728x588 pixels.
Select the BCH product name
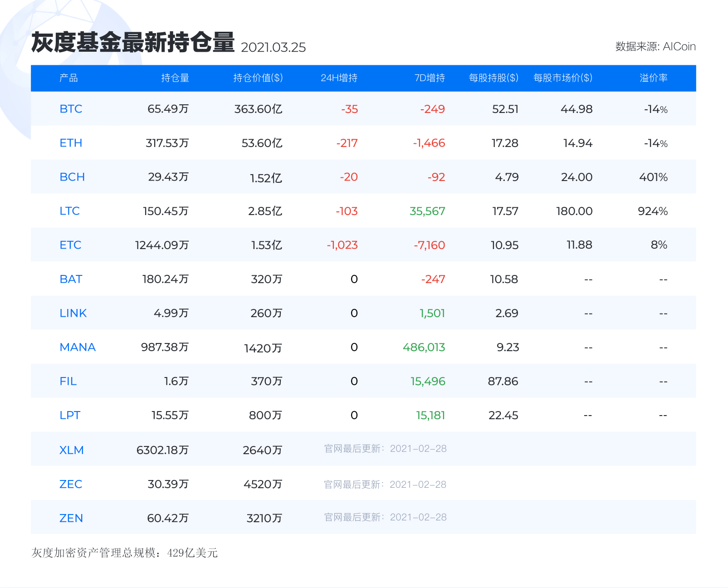click(x=72, y=177)
